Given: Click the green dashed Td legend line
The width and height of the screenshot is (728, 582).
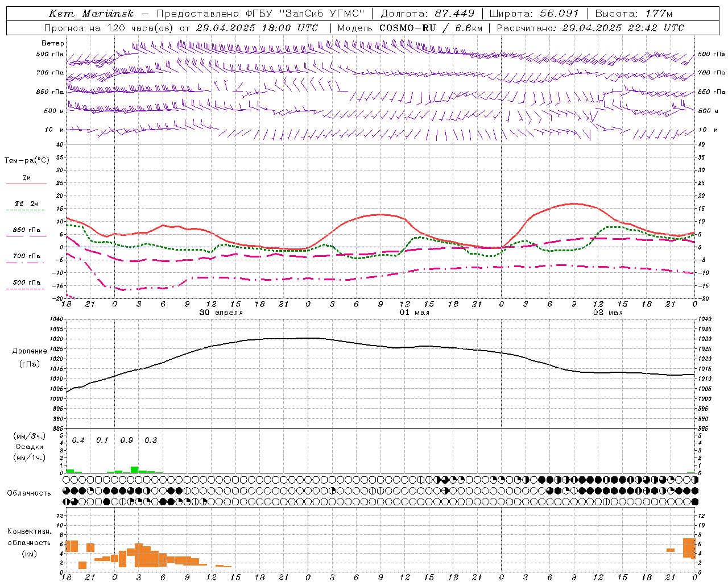Looking at the screenshot, I should tap(27, 210).
